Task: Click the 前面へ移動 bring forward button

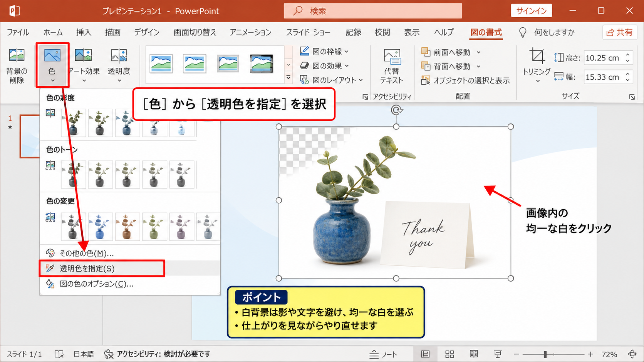Action: 446,52
